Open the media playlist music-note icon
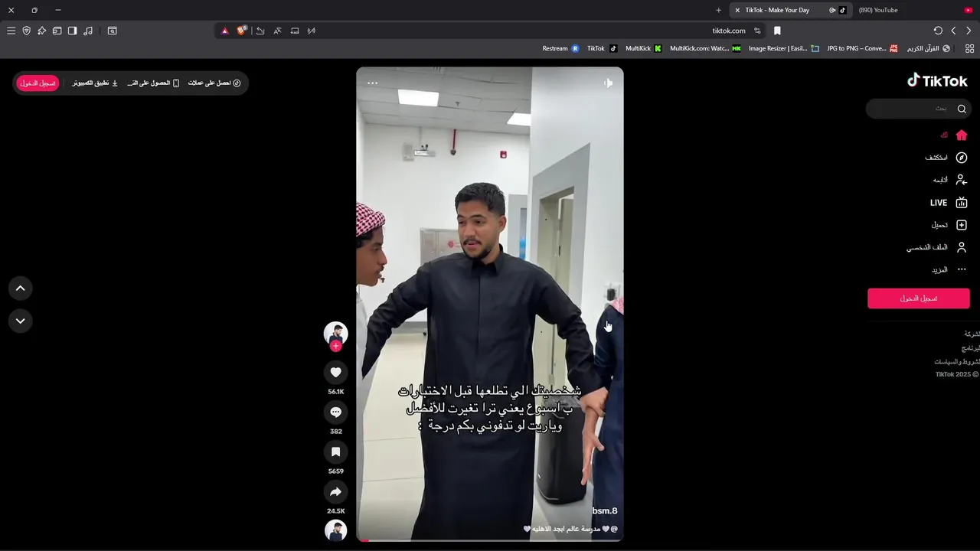 coord(88,31)
